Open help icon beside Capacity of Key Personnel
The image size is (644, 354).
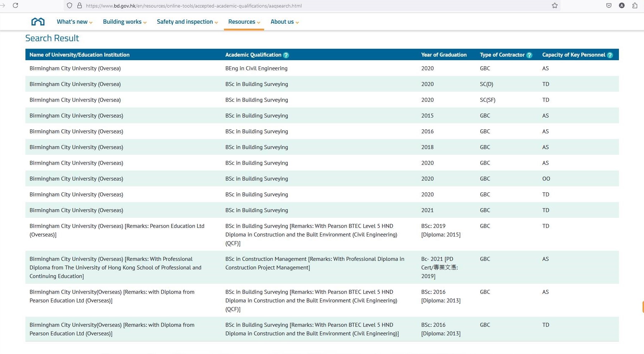[610, 55]
